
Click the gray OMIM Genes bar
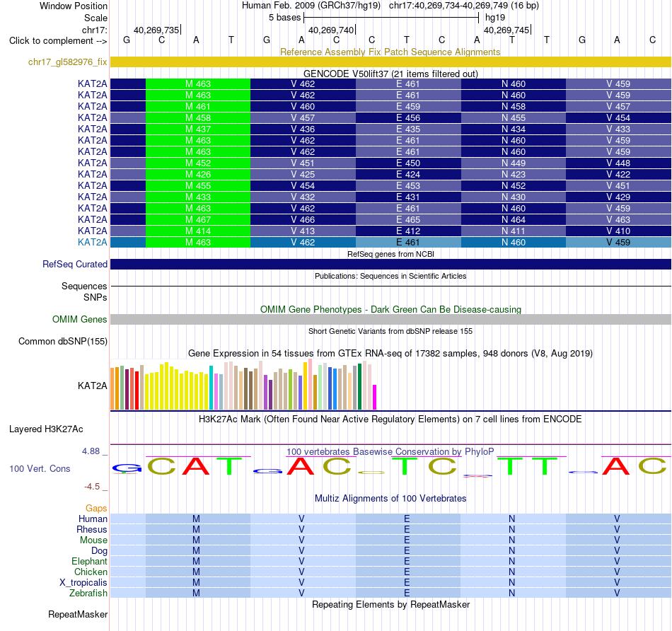tap(390, 319)
